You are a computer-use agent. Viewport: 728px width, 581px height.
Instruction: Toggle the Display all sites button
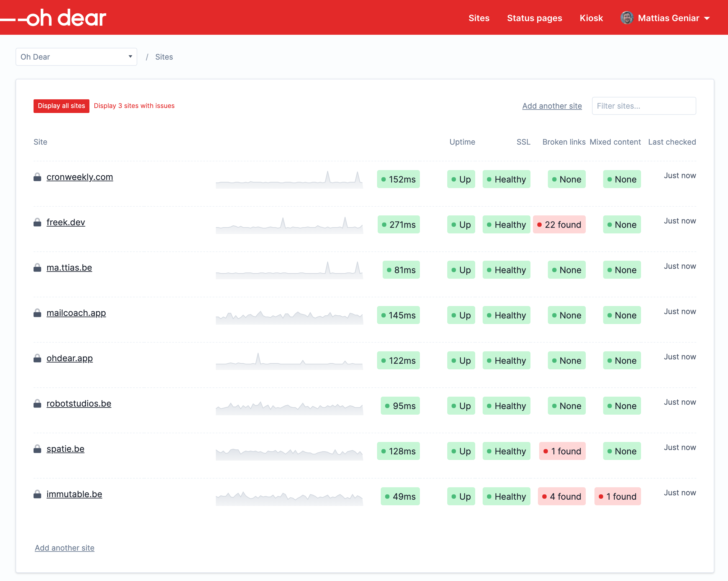[61, 106]
